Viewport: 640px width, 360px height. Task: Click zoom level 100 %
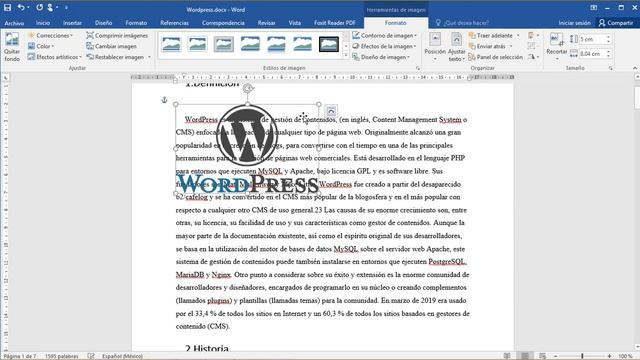(625, 356)
